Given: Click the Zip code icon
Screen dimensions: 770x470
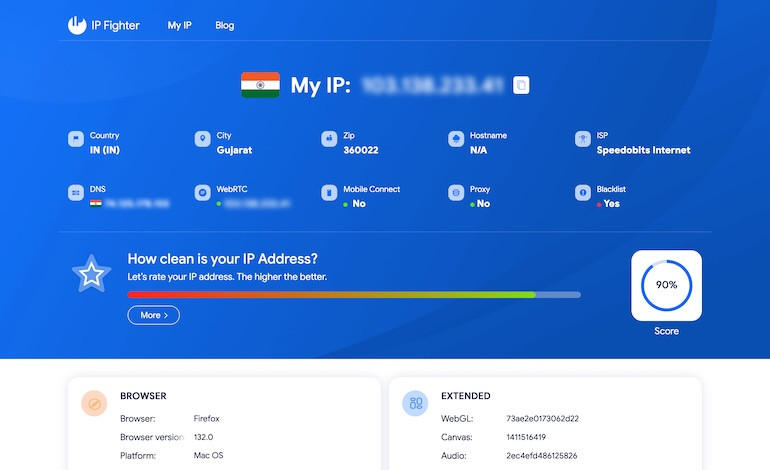Looking at the screenshot, I should point(329,140).
